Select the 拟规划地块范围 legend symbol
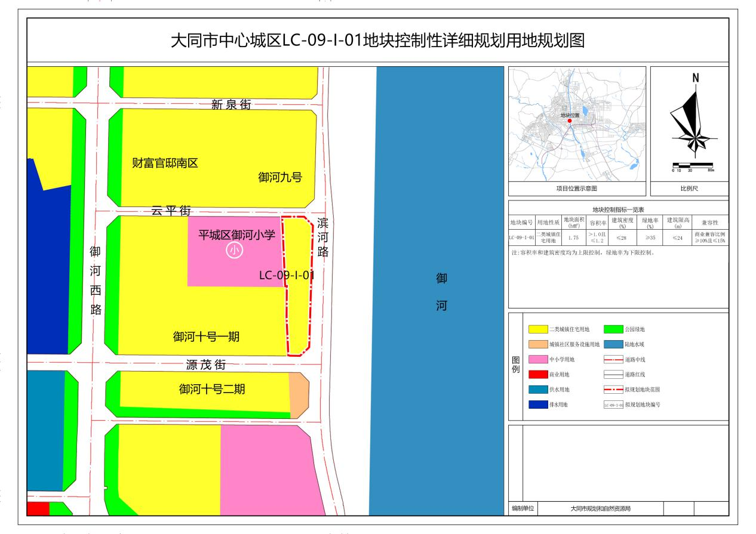 tap(613, 389)
